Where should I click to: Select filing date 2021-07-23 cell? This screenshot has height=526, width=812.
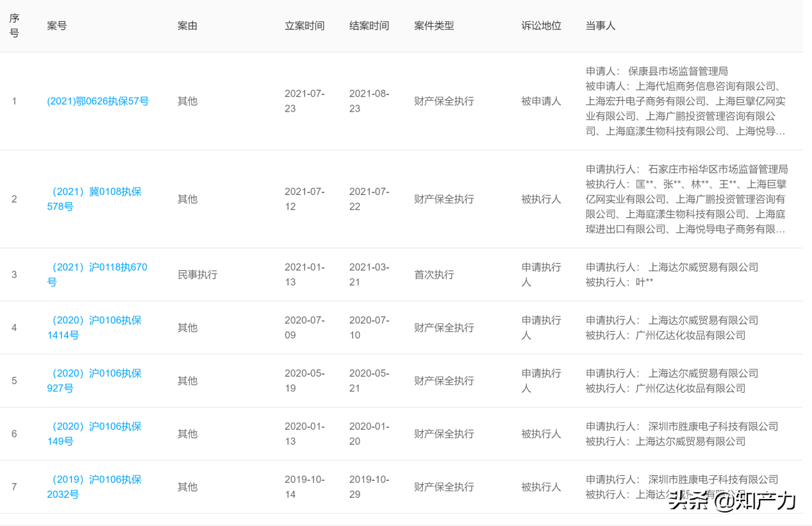tap(305, 101)
